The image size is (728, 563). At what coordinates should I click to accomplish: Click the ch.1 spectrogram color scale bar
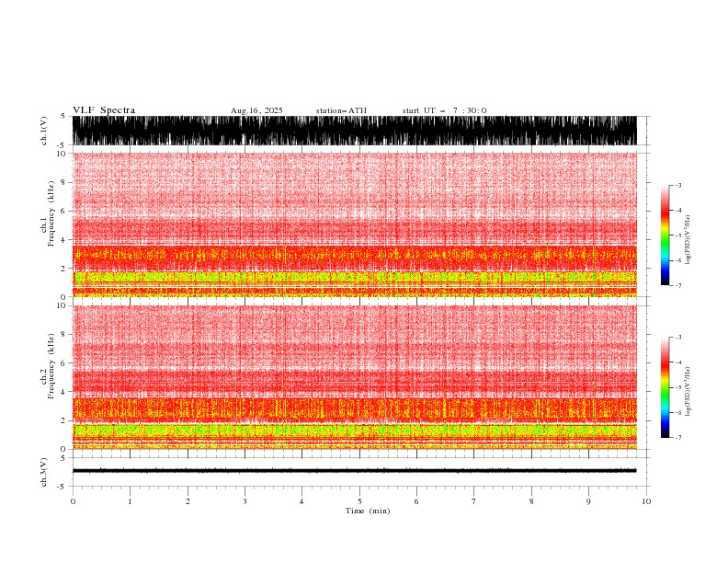click(665, 236)
